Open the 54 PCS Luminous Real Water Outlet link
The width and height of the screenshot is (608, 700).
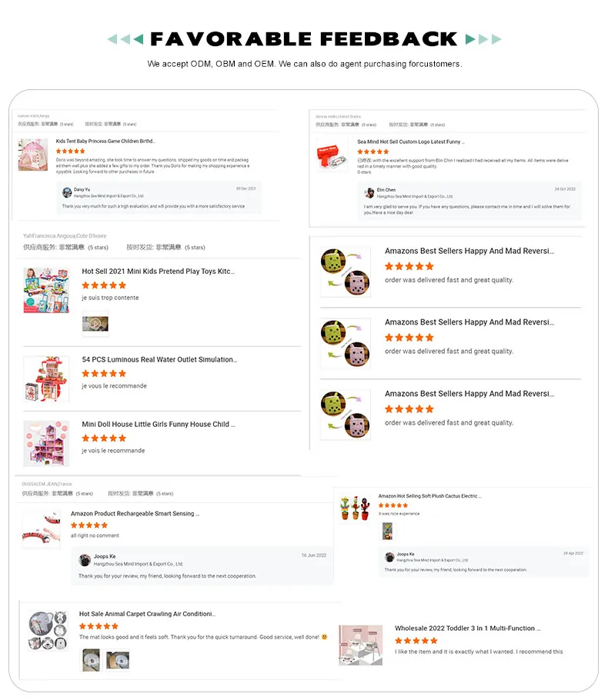pos(159,359)
